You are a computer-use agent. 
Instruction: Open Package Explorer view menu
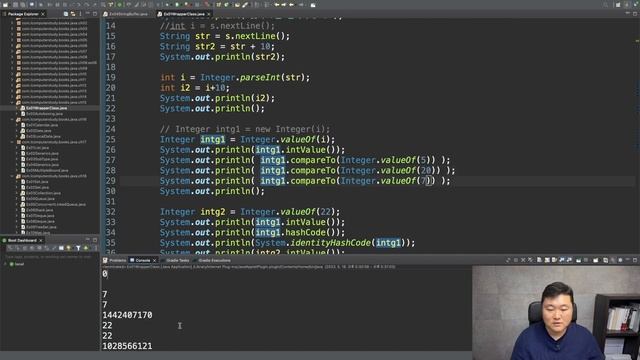coord(80,14)
